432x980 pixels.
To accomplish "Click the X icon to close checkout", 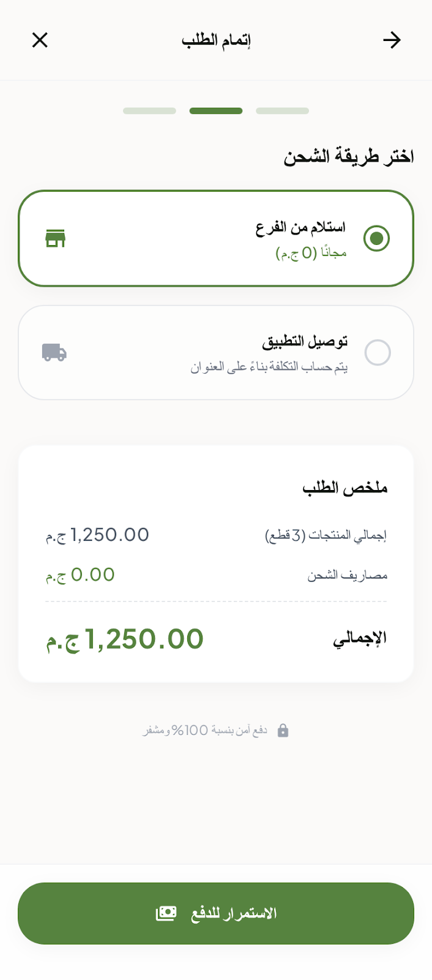I will pyautogui.click(x=40, y=40).
